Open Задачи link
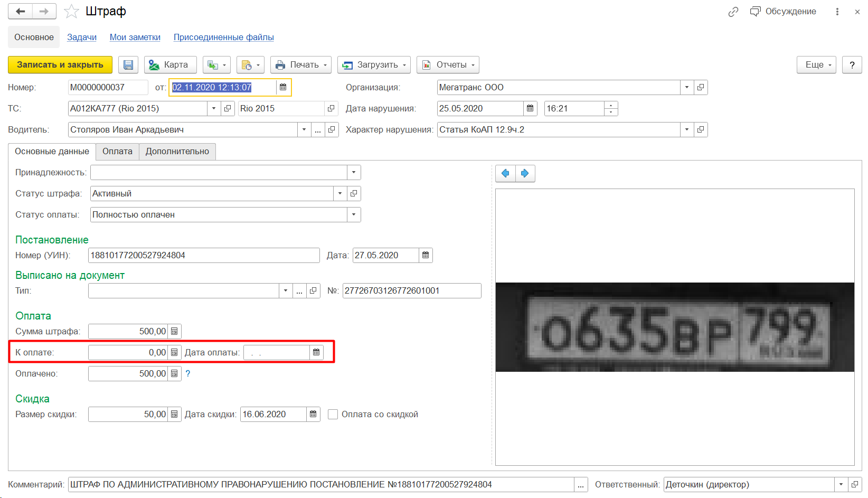 [82, 37]
